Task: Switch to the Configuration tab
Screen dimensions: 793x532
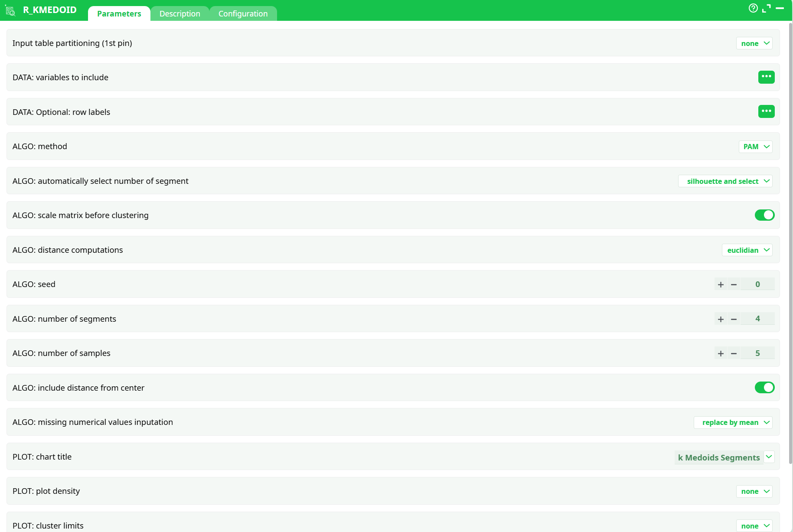Action: coord(243,13)
